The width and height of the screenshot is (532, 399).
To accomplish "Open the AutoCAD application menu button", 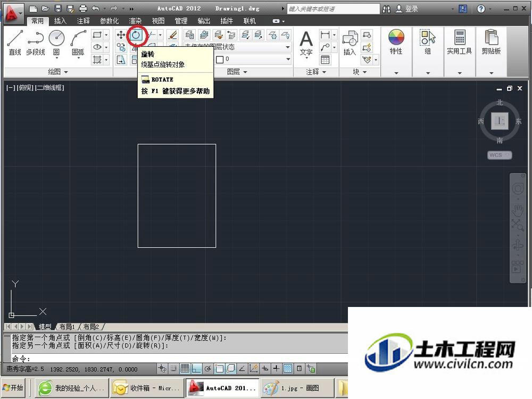I will pyautogui.click(x=13, y=14).
